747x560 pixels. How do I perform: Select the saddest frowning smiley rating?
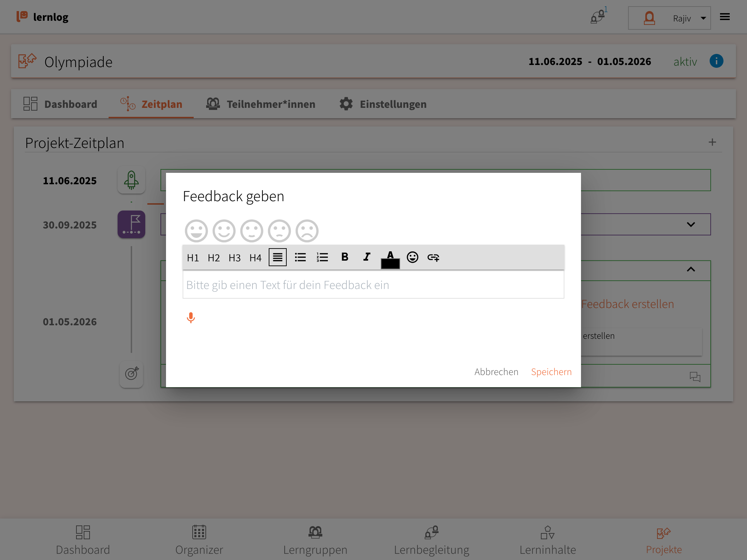pyautogui.click(x=307, y=231)
